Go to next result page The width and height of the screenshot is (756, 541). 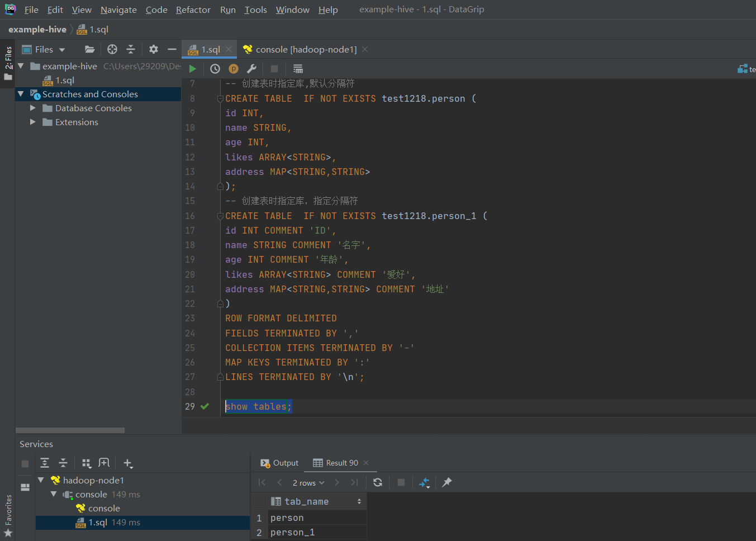(336, 482)
